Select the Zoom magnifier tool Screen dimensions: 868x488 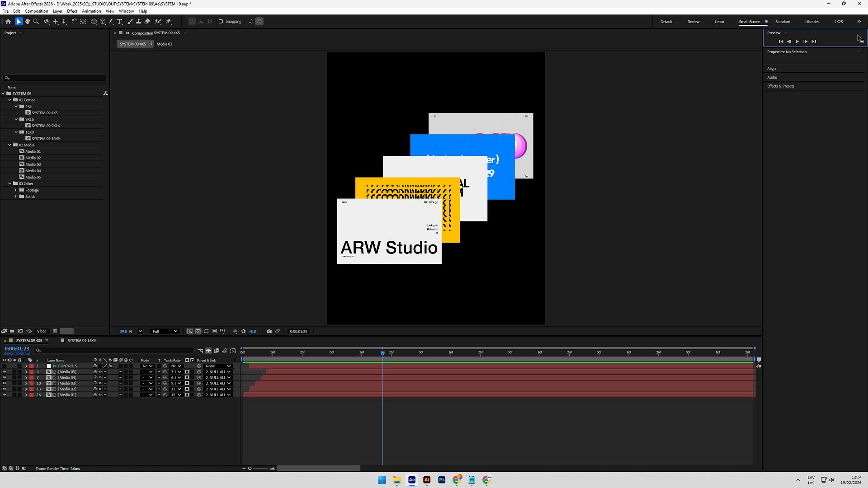point(36,21)
